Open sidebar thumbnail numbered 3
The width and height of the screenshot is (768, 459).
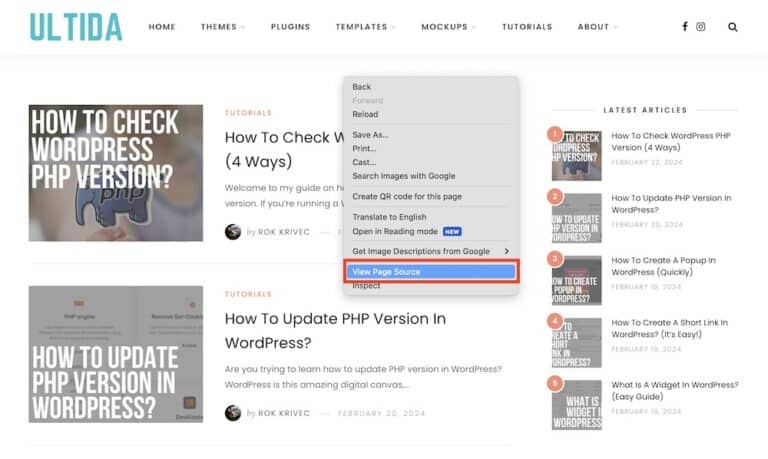(x=576, y=280)
